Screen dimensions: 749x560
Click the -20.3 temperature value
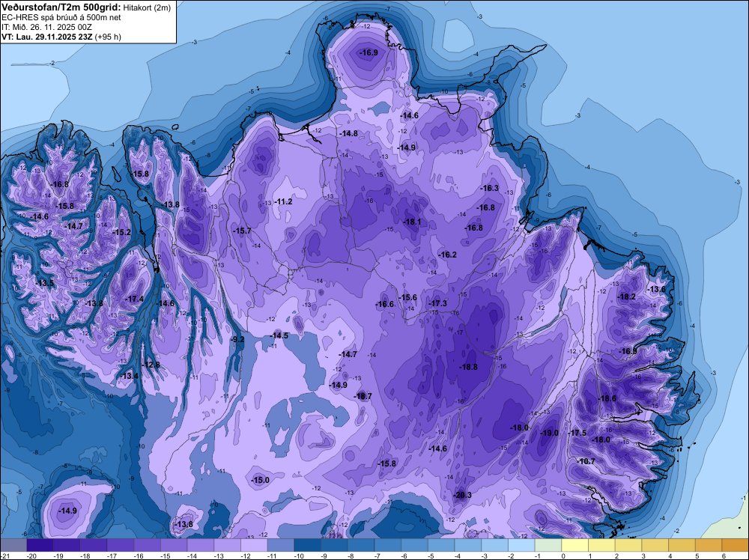pos(462,495)
